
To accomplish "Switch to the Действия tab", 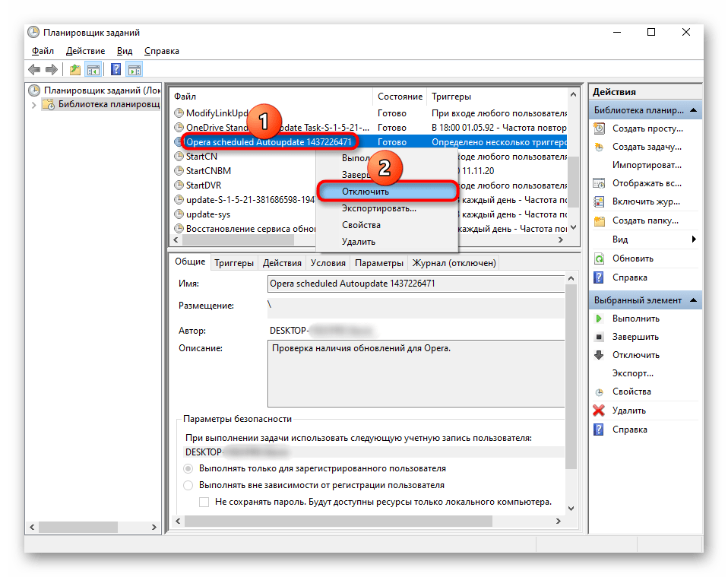I will pos(282,263).
